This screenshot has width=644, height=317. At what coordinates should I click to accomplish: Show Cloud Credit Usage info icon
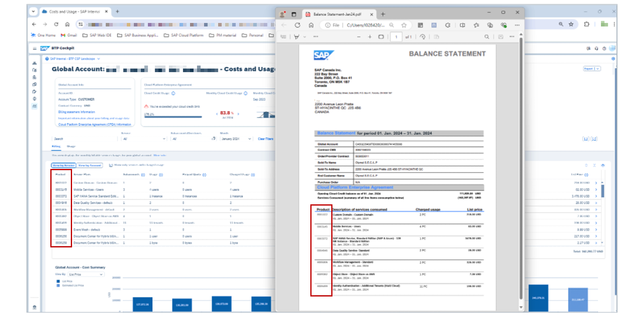pyautogui.click(x=173, y=93)
